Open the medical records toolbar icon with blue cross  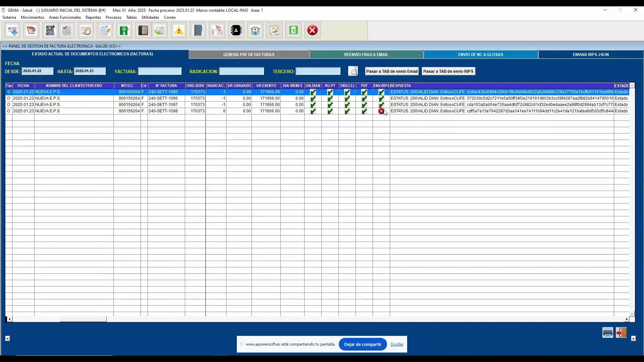(12, 31)
